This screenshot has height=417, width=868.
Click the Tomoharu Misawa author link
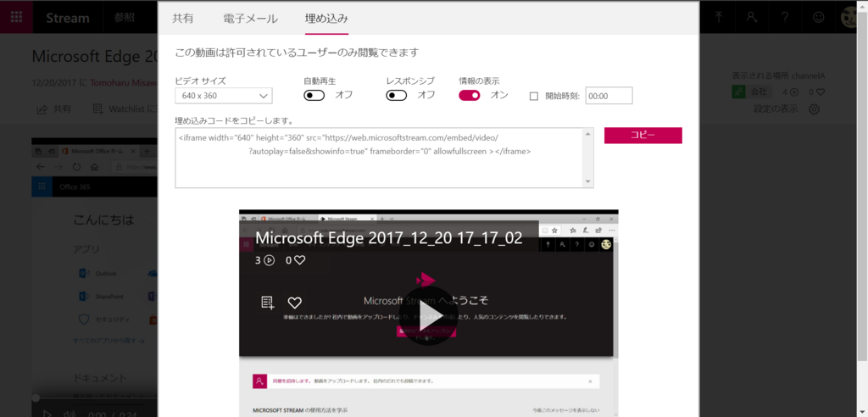tap(124, 83)
